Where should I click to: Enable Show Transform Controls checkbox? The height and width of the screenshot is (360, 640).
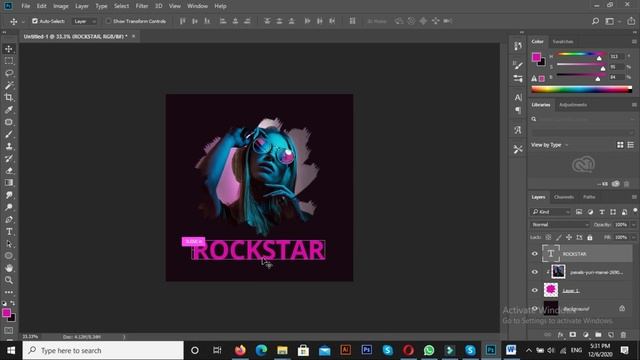[x=108, y=21]
